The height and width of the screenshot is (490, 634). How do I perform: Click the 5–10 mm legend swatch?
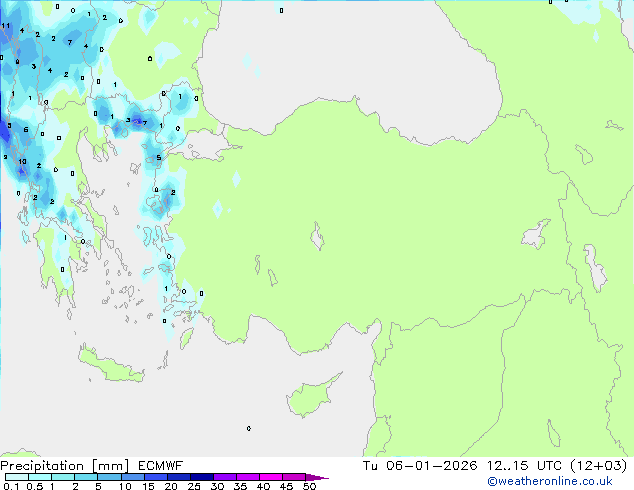(x=109, y=477)
